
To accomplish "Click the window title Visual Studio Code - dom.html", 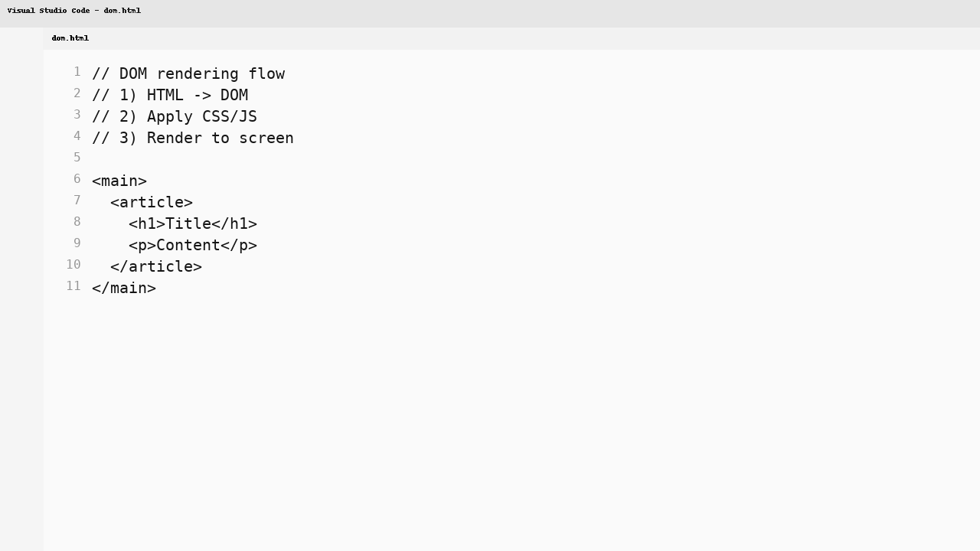I will [x=74, y=10].
